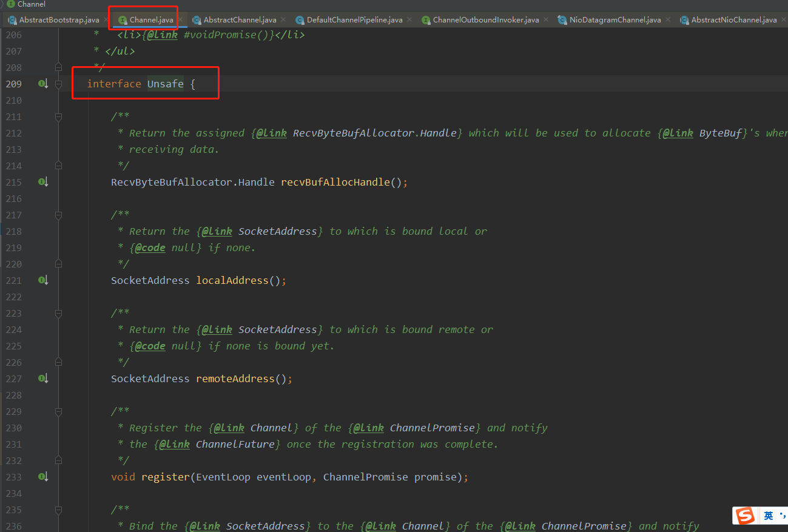788x532 pixels.
Task: Click fold end marker at line 220
Action: pyautogui.click(x=59, y=264)
